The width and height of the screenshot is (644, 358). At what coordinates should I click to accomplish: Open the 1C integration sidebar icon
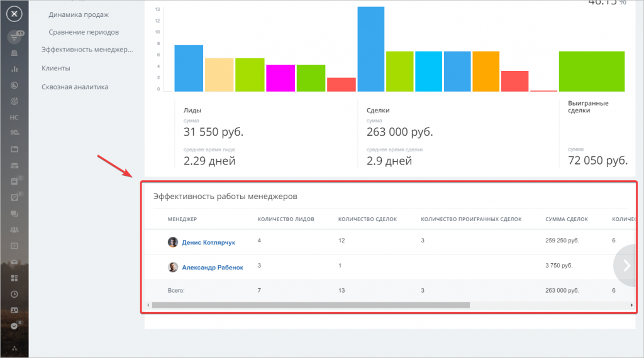(x=14, y=133)
